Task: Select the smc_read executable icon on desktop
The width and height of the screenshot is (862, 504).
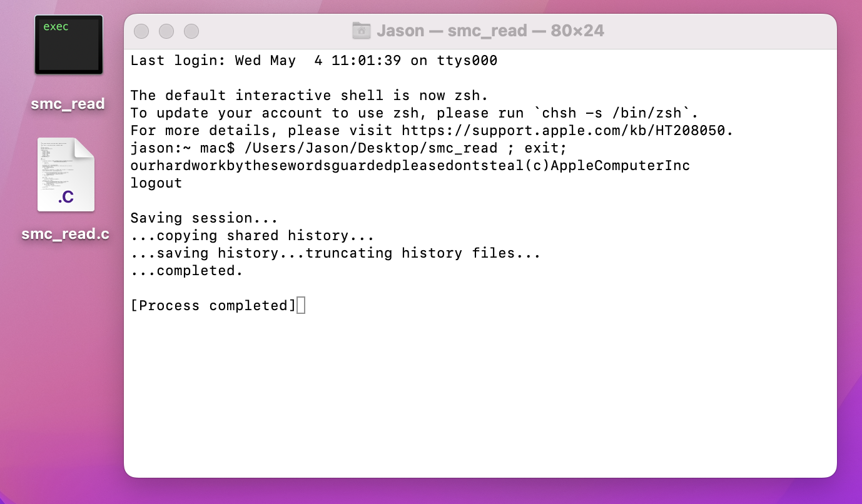Action: tap(69, 45)
